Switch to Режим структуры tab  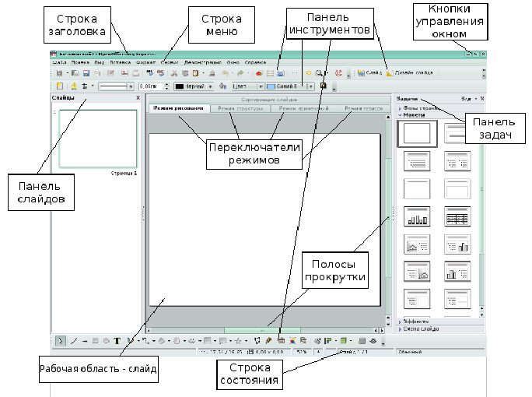pyautogui.click(x=240, y=108)
